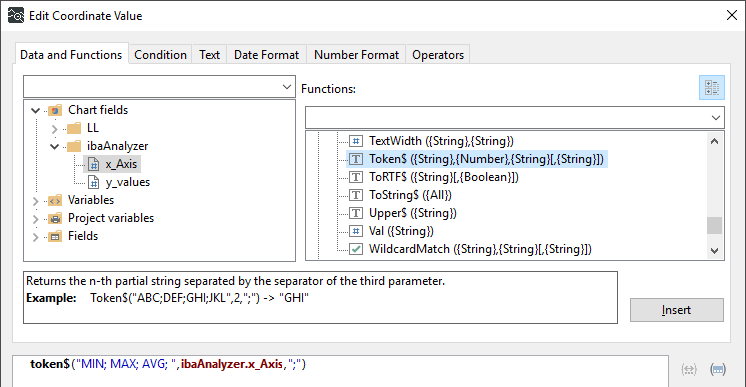746x387 pixels.
Task: Select the LL folder label
Action: [93, 129]
